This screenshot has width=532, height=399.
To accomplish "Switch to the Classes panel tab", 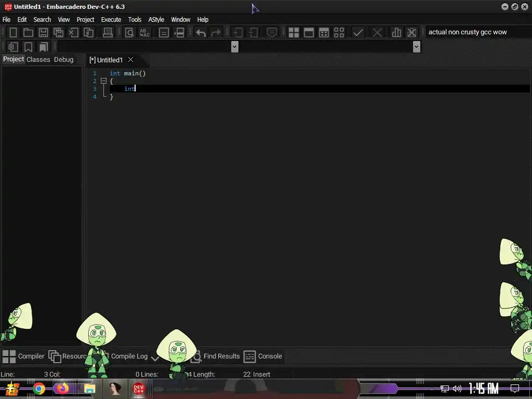I will click(x=38, y=59).
